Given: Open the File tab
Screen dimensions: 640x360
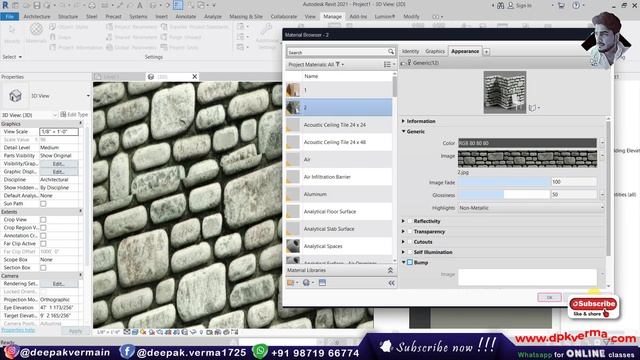Looking at the screenshot, I should click(x=9, y=16).
